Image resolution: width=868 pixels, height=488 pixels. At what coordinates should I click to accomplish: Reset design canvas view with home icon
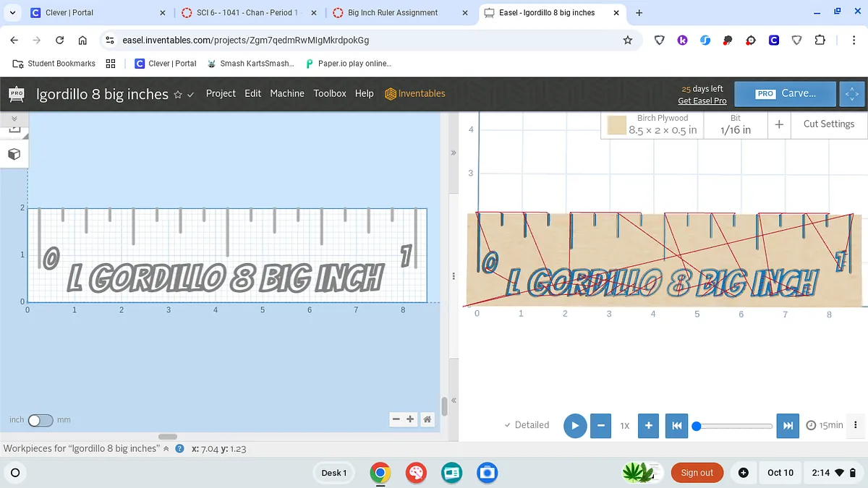pos(427,419)
